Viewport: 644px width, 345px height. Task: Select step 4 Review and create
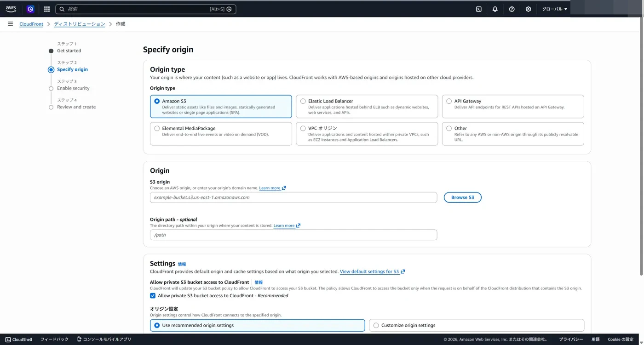(76, 107)
